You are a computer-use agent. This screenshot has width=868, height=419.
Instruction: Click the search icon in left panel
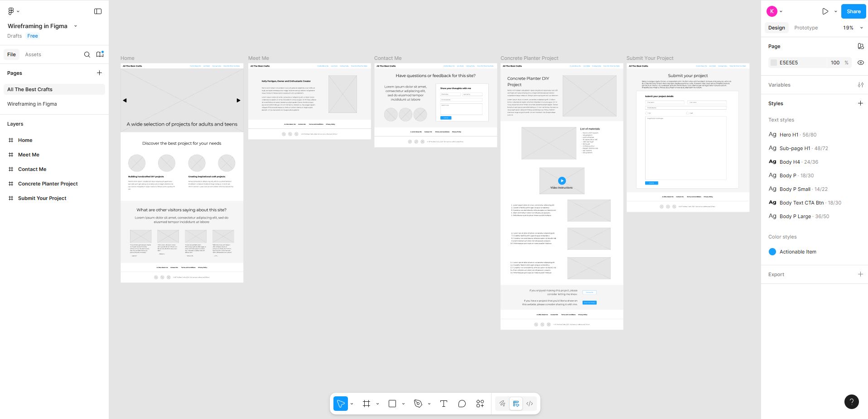87,54
